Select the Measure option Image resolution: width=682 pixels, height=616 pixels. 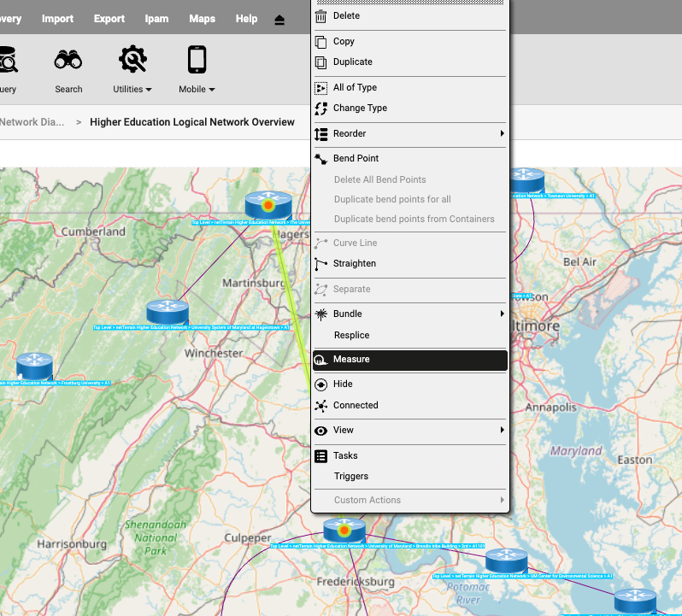tap(351, 360)
